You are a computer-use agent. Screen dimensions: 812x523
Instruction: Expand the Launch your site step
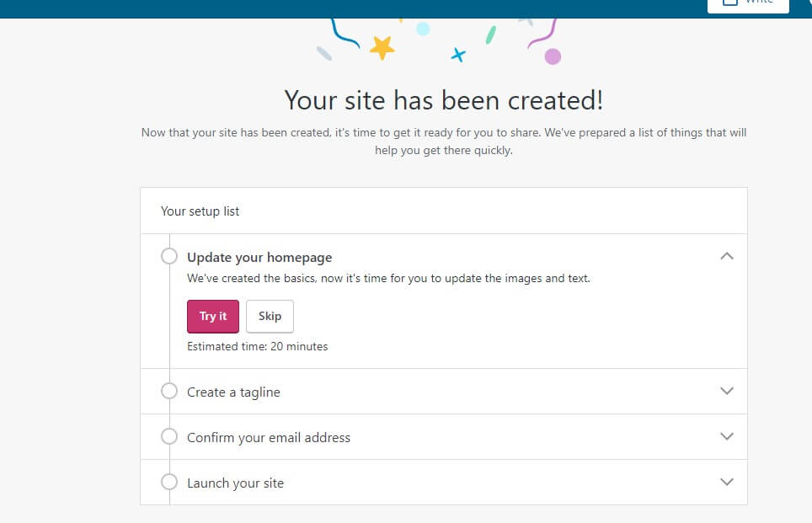tap(725, 482)
